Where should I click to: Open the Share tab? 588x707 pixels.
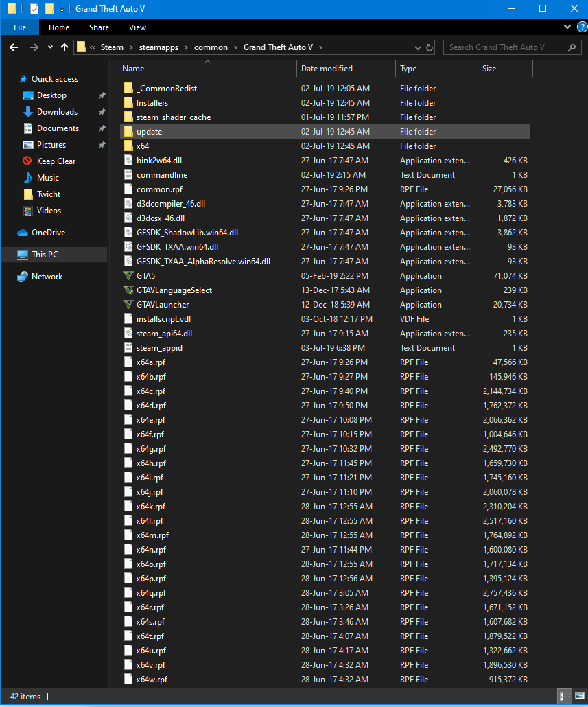tap(99, 27)
